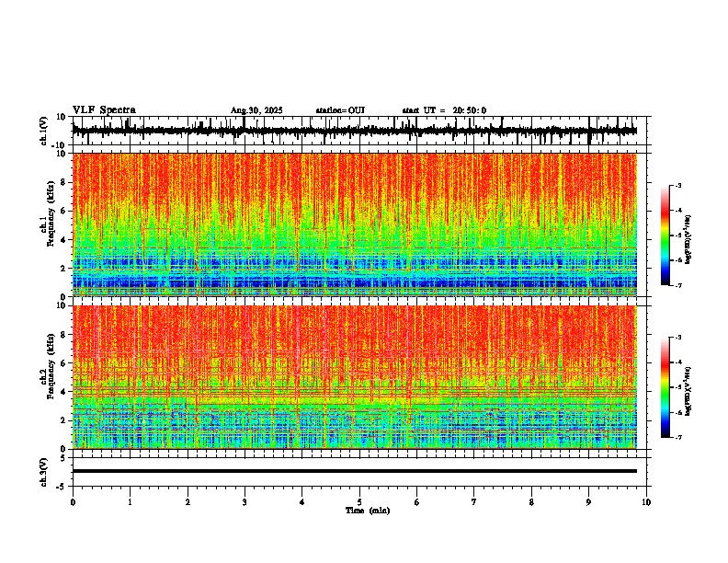
Task: Click the flat black ch.3 trace line
Action: coord(354,471)
